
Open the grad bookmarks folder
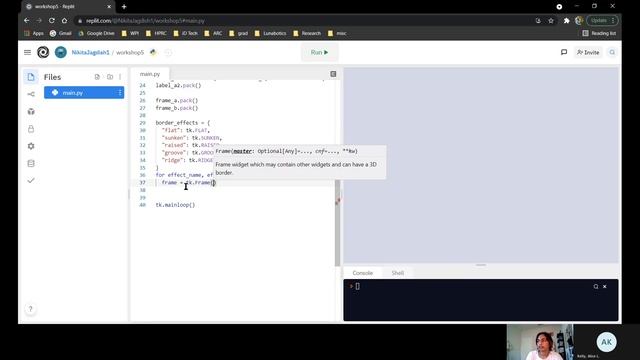(239, 33)
